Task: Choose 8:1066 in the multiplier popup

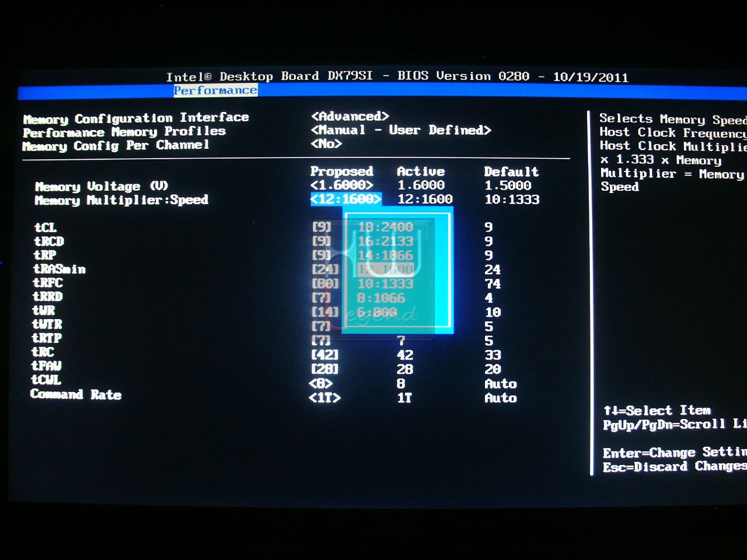Action: 381,298
